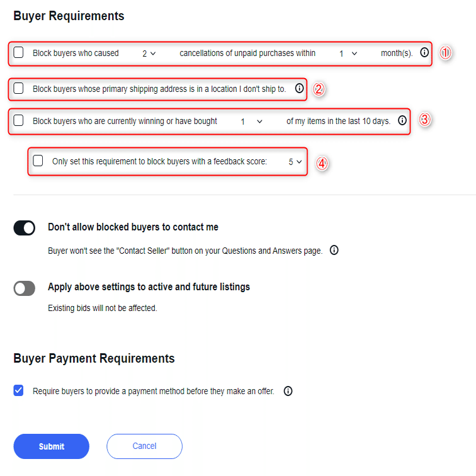This screenshot has width=476, height=476.
Task: Click the blue Submit button
Action: coord(51,446)
